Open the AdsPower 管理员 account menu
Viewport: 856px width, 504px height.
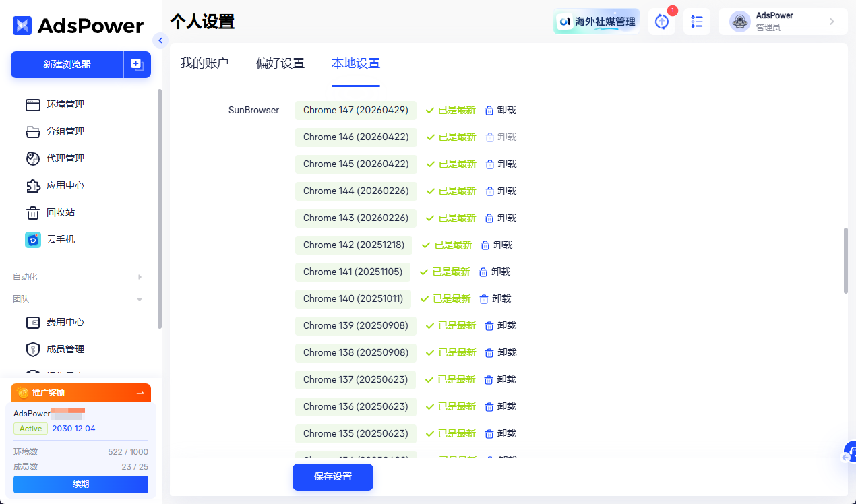[x=783, y=22]
